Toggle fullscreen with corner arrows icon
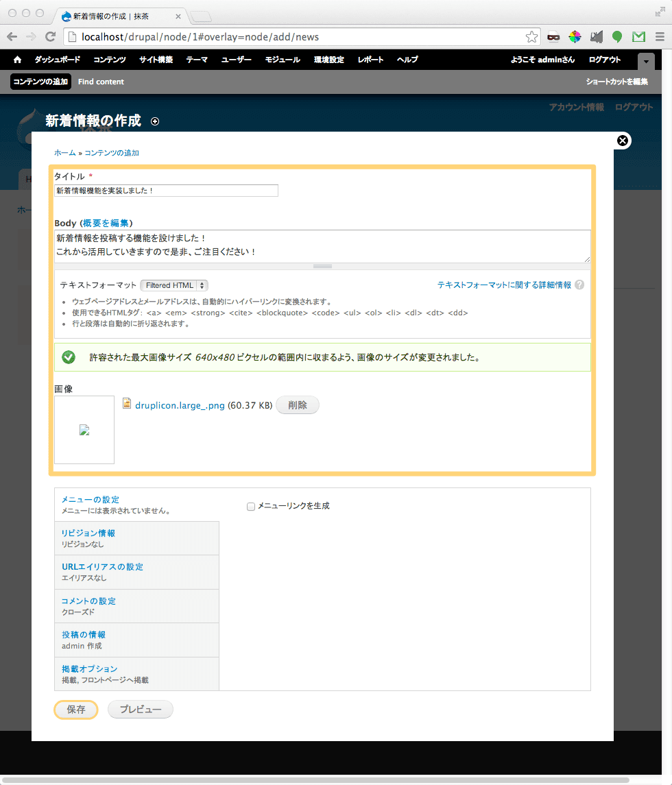 pyautogui.click(x=660, y=12)
